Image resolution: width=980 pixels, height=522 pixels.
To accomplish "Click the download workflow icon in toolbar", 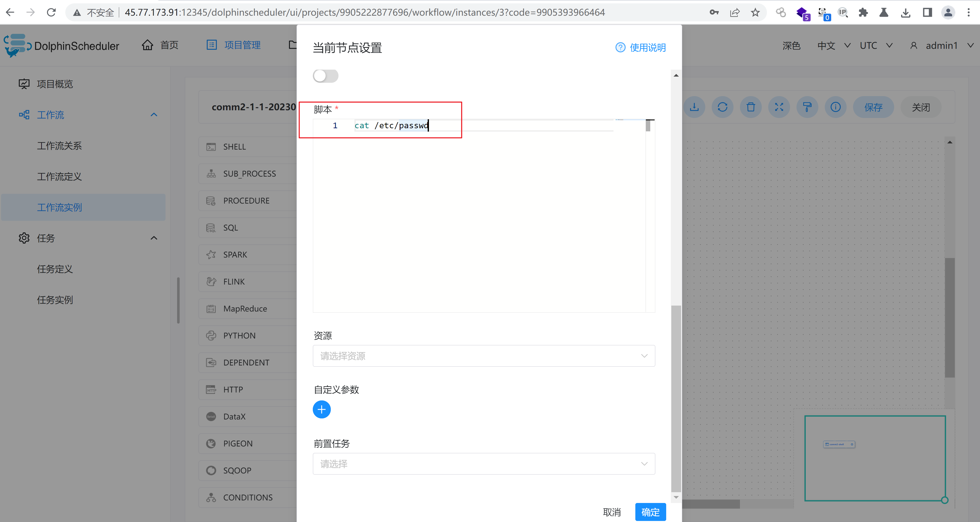I will (x=694, y=107).
